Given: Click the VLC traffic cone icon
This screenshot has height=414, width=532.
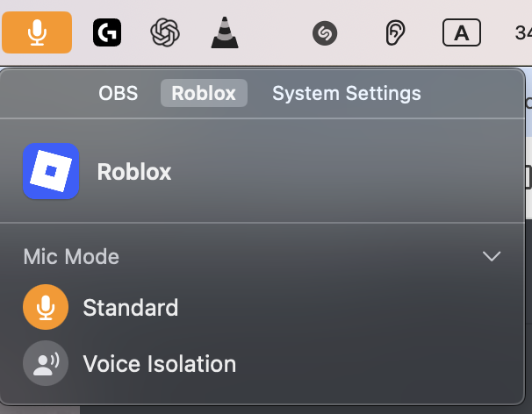Looking at the screenshot, I should (x=225, y=32).
